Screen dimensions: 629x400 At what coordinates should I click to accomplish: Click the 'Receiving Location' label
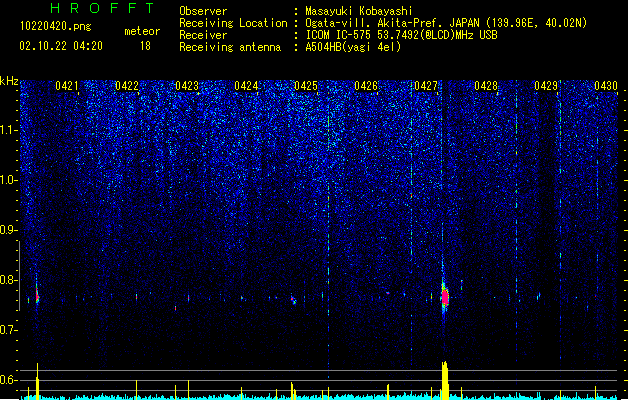(x=233, y=23)
